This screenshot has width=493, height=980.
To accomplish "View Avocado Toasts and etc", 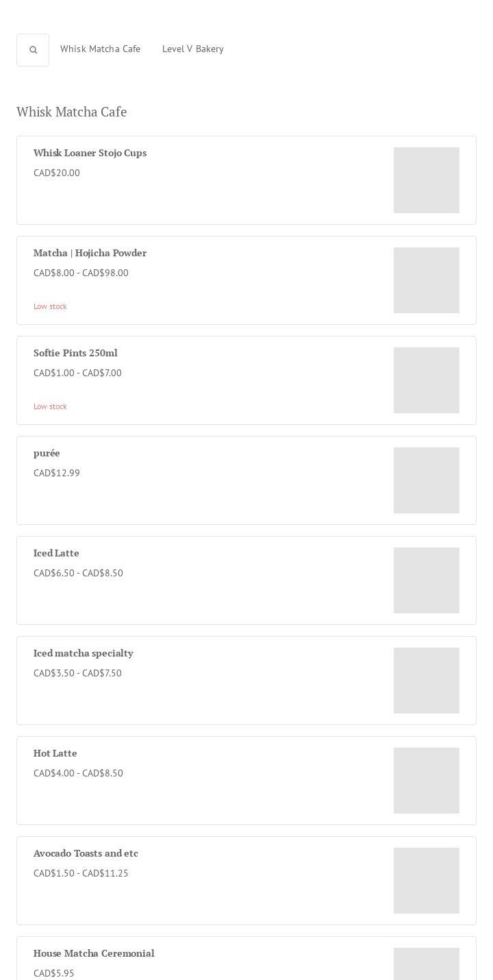I will pyautogui.click(x=86, y=853).
